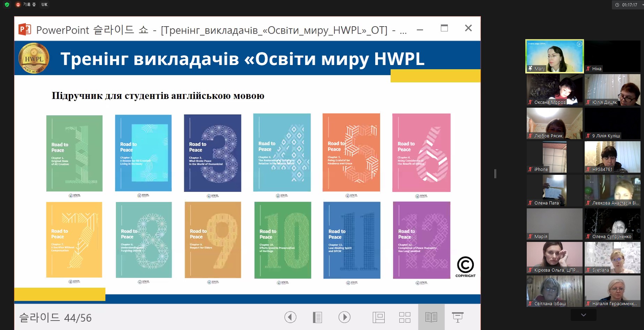The height and width of the screenshot is (330, 644).
Task: Select Марія video tile
Action: [555, 224]
